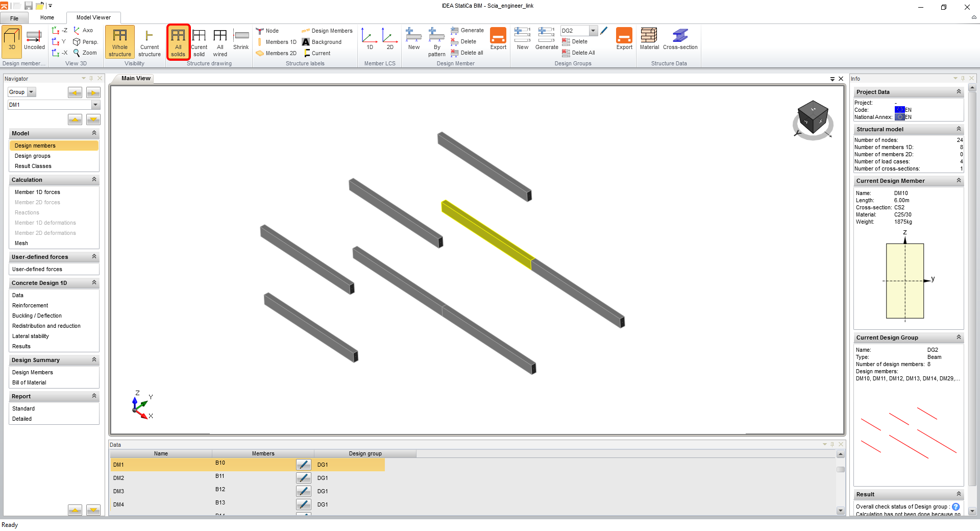The image size is (980, 531).
Task: Open the Group dropdown in Navigator
Action: pos(31,92)
